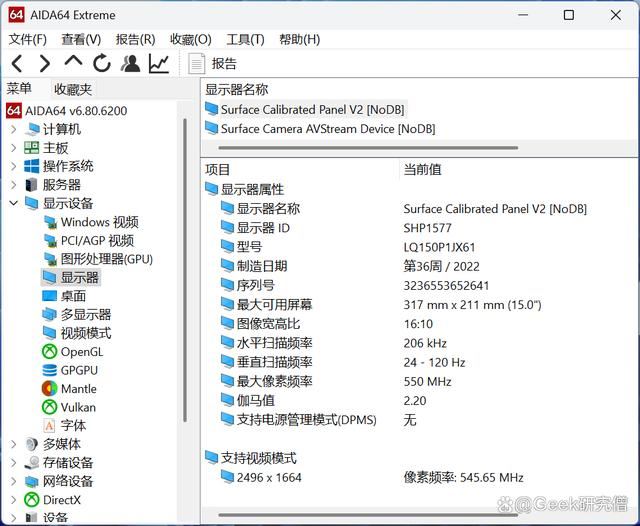640x526 pixels.
Task: Click the 报告 report button in toolbar
Action: 212,64
